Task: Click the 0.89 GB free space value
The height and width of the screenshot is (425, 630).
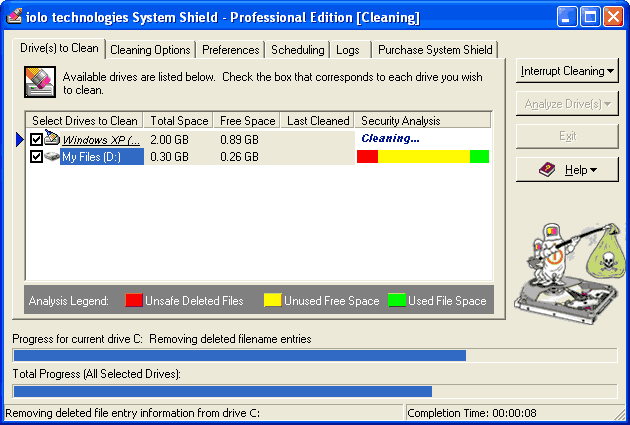Action: tap(239, 140)
